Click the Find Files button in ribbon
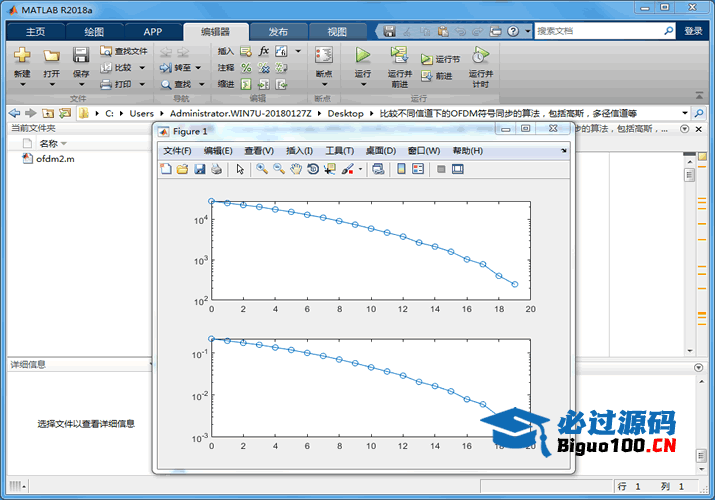Image resolution: width=715 pixels, height=500 pixels. tap(124, 51)
